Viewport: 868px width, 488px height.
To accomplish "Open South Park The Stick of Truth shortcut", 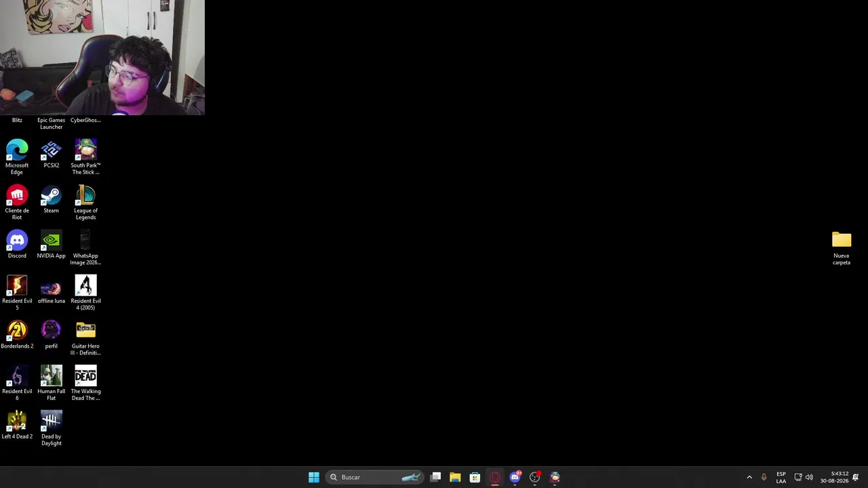I will [x=85, y=157].
